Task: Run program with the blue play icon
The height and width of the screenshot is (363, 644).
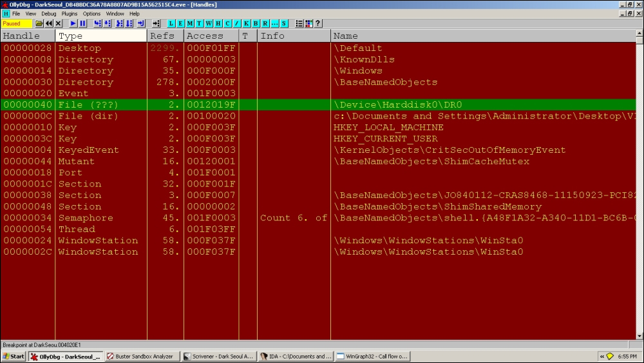Action: (73, 23)
